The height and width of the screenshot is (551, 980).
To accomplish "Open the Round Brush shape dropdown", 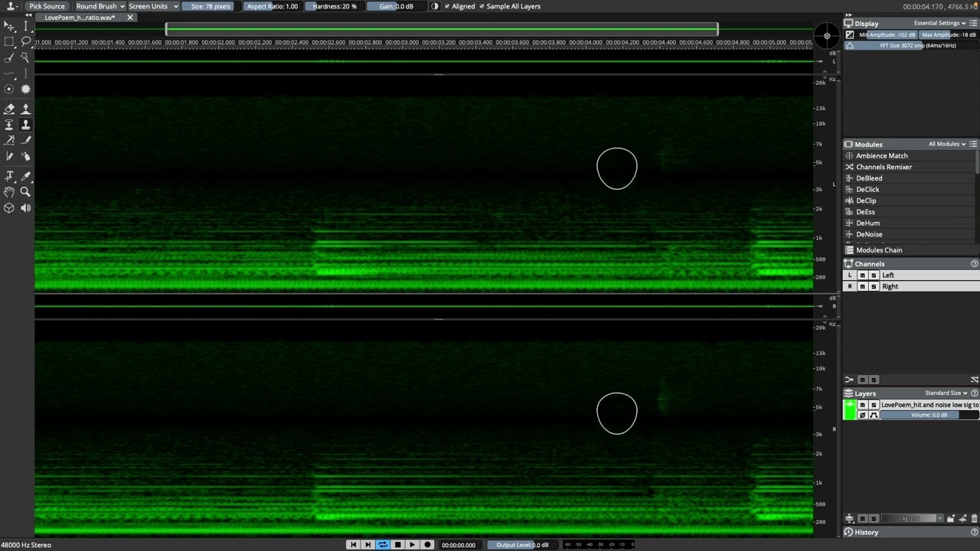I will coord(100,6).
